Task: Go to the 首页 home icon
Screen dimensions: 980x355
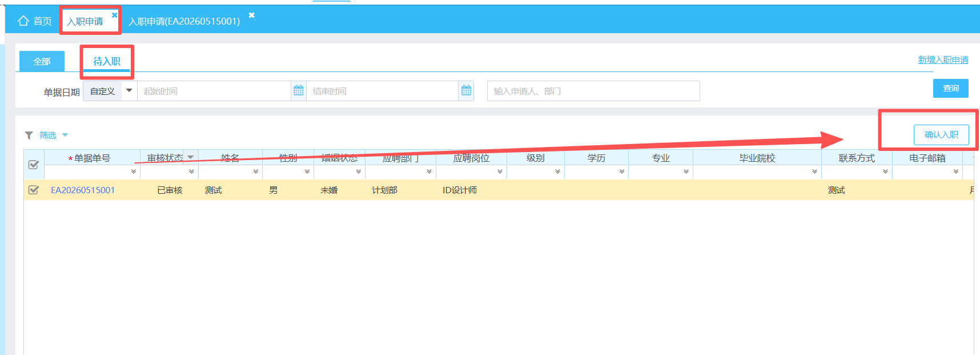Action: pos(23,21)
